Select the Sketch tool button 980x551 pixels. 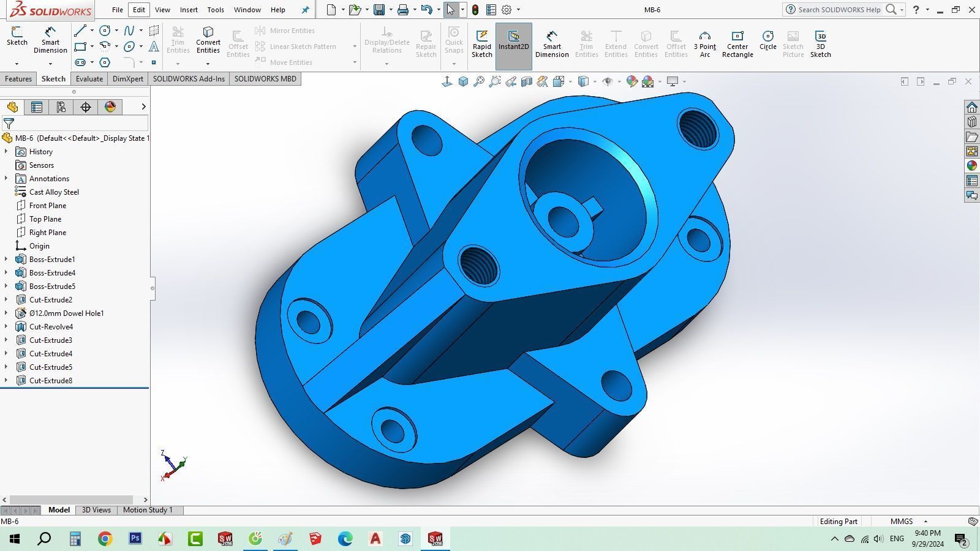pos(17,37)
